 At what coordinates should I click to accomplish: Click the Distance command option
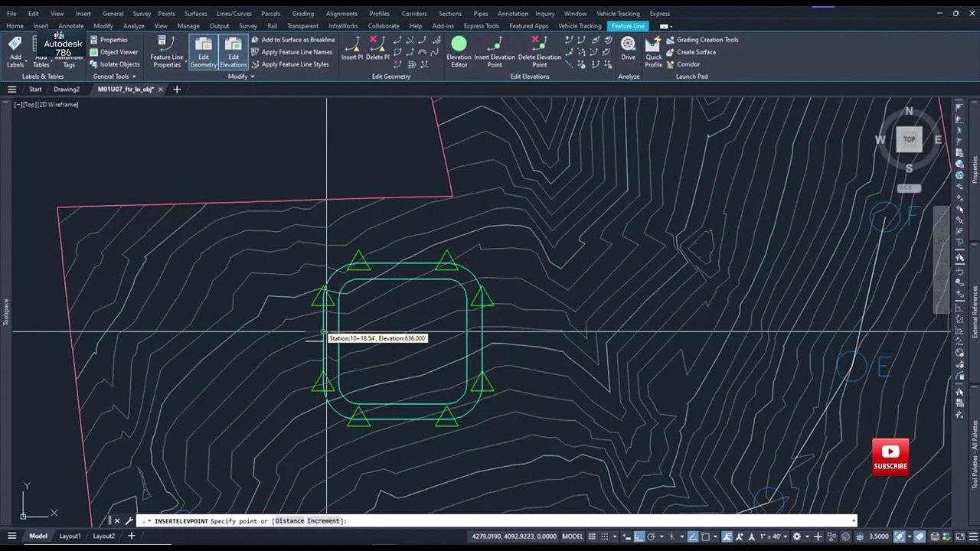[x=289, y=521]
